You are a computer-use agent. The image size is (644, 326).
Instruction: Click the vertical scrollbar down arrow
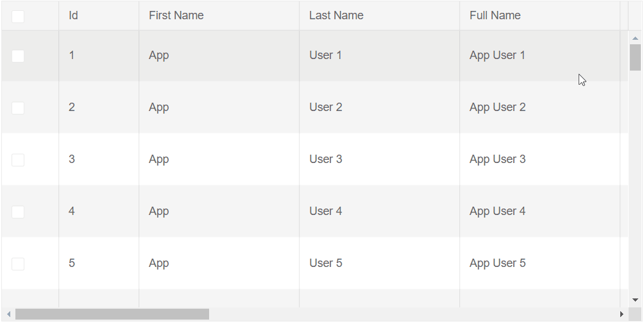pos(635,300)
